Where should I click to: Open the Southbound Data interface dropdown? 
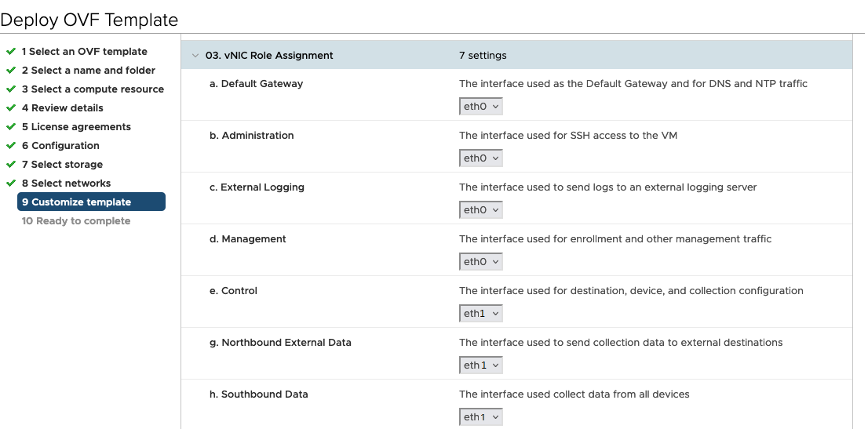tap(480, 416)
